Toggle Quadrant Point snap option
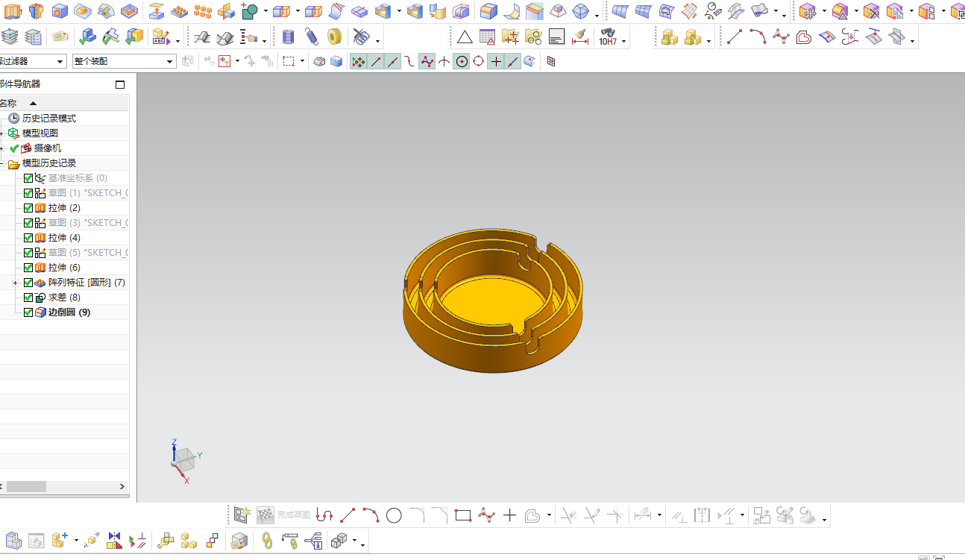The height and width of the screenshot is (560, 965). tap(478, 61)
